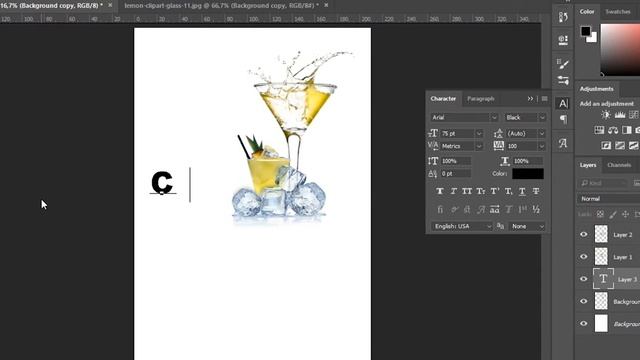Click the horizontal scale icon
This screenshot has height=360, width=640.
(505, 161)
